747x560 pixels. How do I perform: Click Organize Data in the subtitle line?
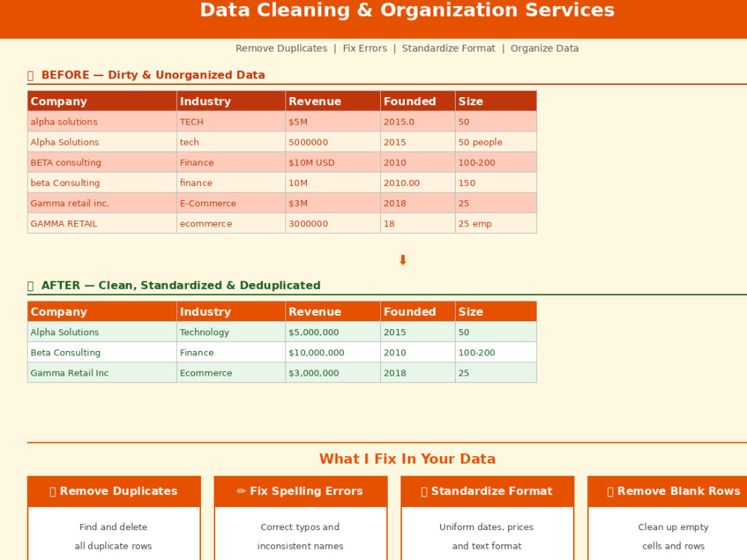[545, 48]
